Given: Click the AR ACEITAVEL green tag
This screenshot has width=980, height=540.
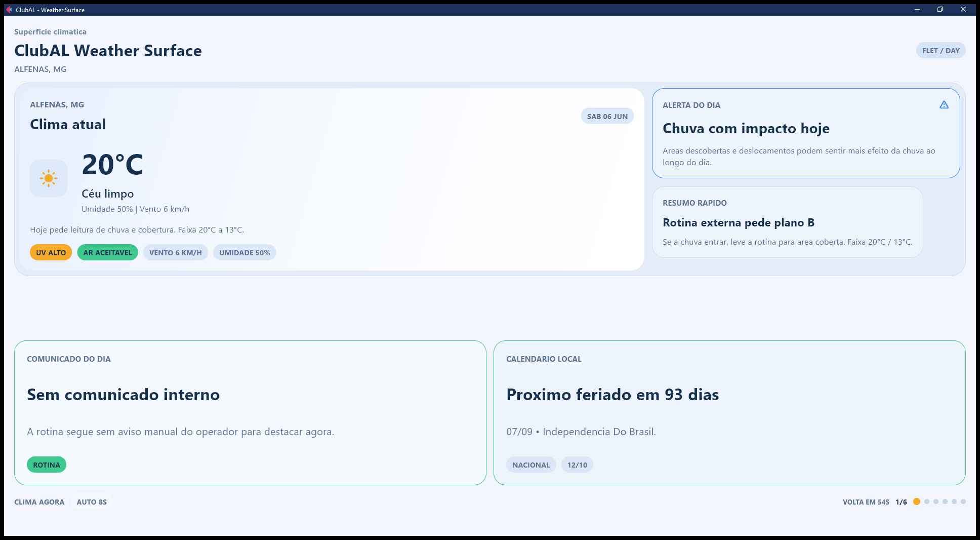Looking at the screenshot, I should [107, 253].
